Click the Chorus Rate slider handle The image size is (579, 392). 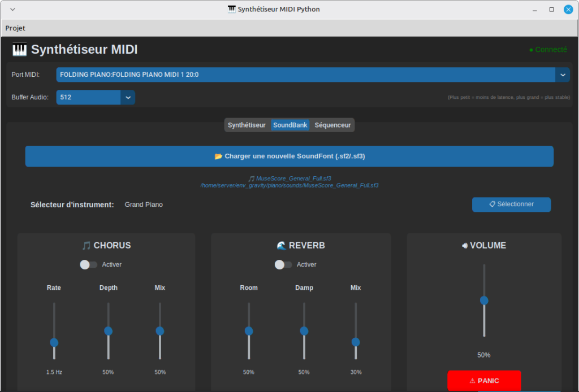pyautogui.click(x=54, y=342)
